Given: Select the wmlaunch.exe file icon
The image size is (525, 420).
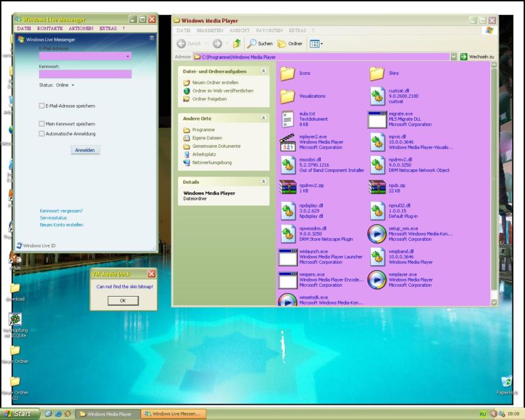Looking at the screenshot, I should click(x=288, y=257).
